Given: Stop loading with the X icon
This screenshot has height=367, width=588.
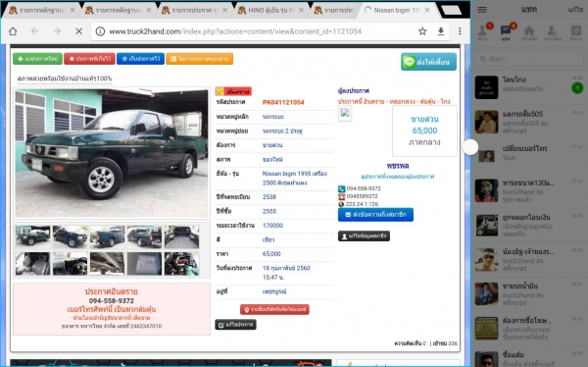Looking at the screenshot, I should pyautogui.click(x=78, y=31).
